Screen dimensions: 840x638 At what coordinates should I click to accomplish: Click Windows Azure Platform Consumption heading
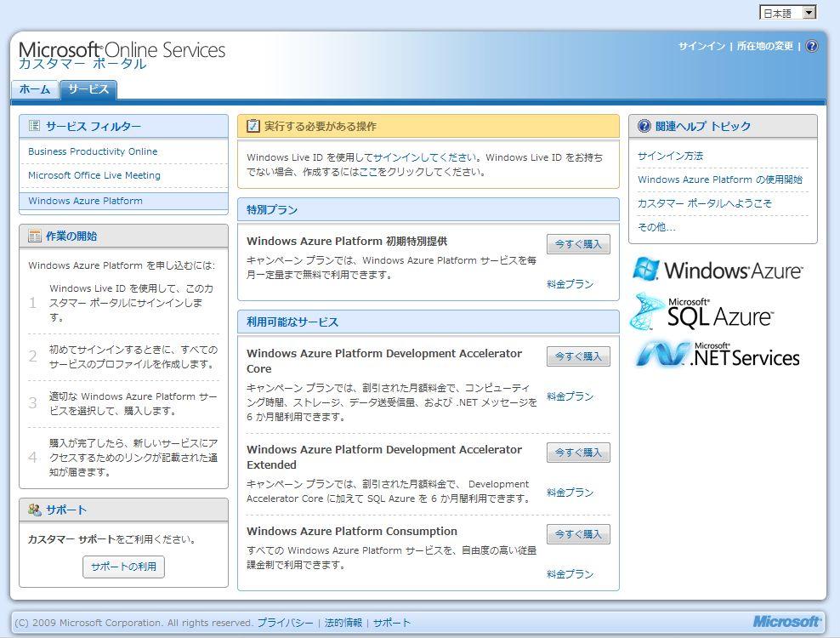coord(352,532)
